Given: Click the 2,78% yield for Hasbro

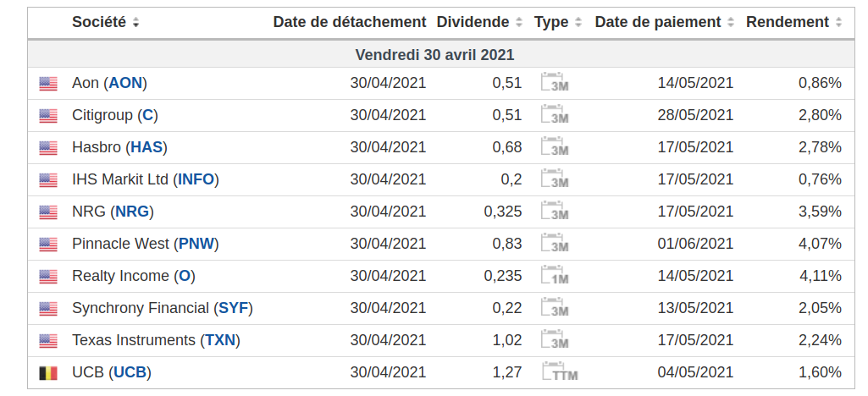Looking at the screenshot, I should click(820, 147).
